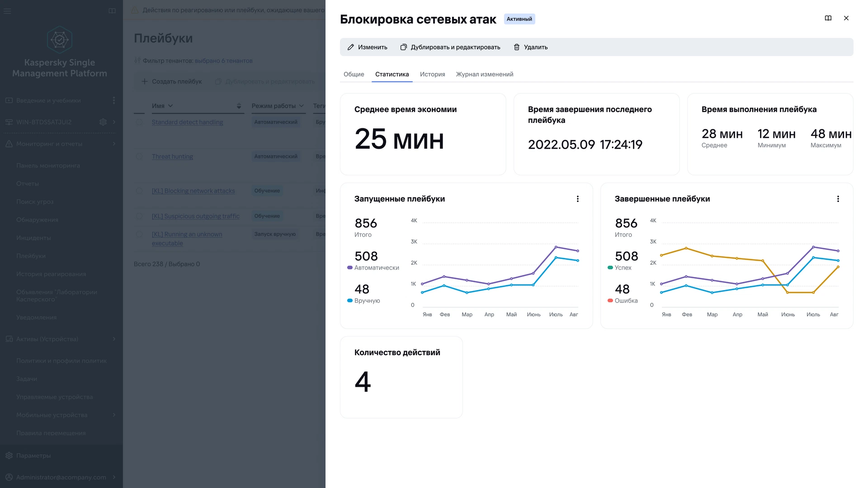This screenshot has width=868, height=488.
Task: Open the выбрано 6 тенантов link
Action: point(223,61)
